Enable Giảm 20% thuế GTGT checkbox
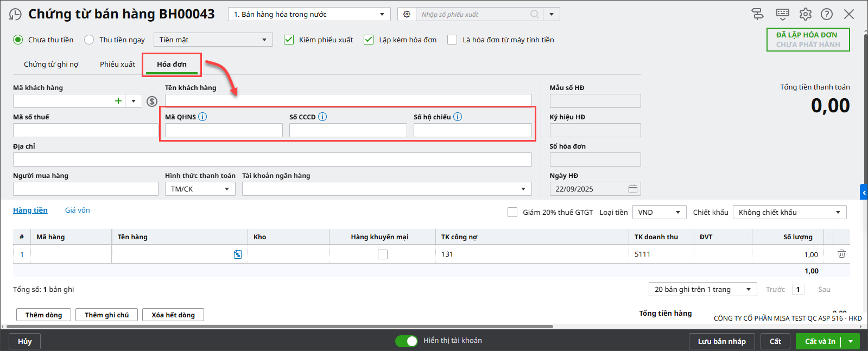868x351 pixels. pos(512,212)
